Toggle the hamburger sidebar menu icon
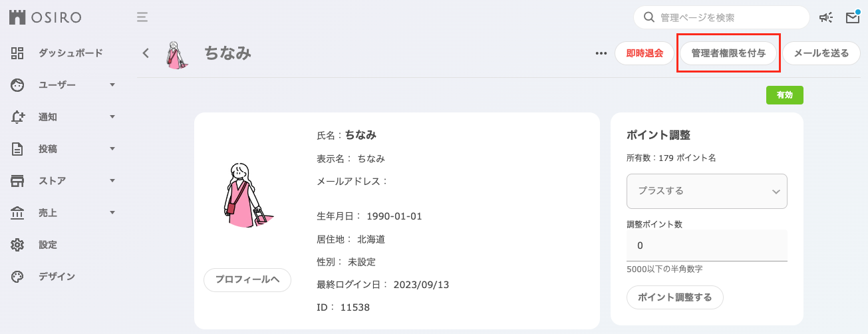This screenshot has width=868, height=334. [x=142, y=17]
